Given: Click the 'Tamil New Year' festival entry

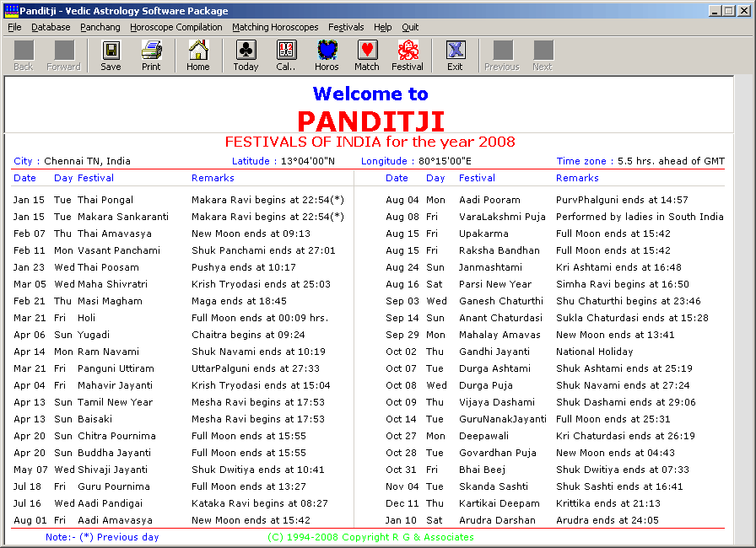Looking at the screenshot, I should point(116,402).
